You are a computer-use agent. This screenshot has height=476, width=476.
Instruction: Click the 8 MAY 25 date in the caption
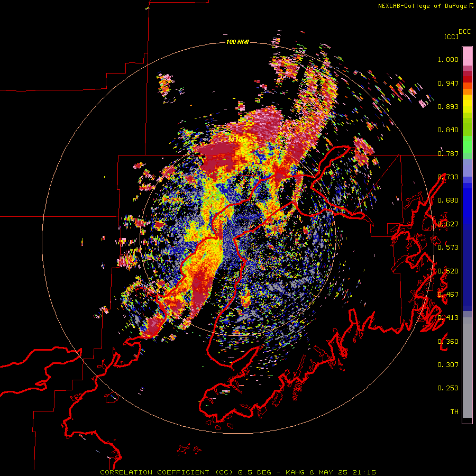point(328,472)
